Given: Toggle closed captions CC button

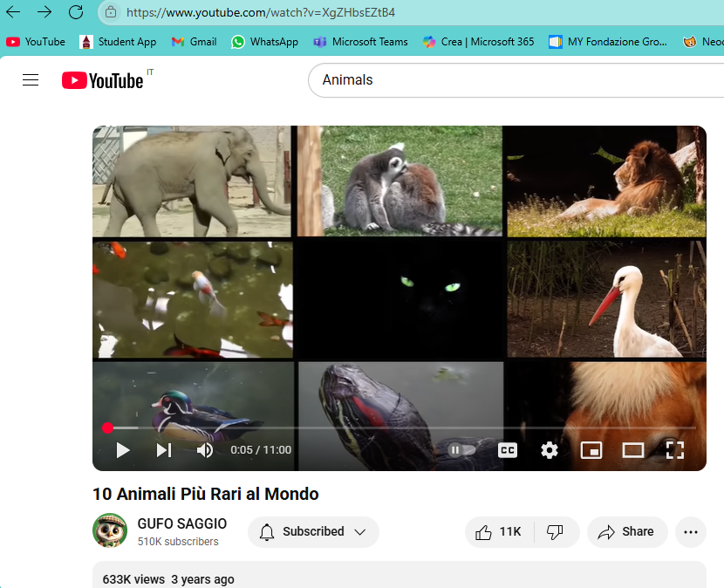Looking at the screenshot, I should [508, 450].
